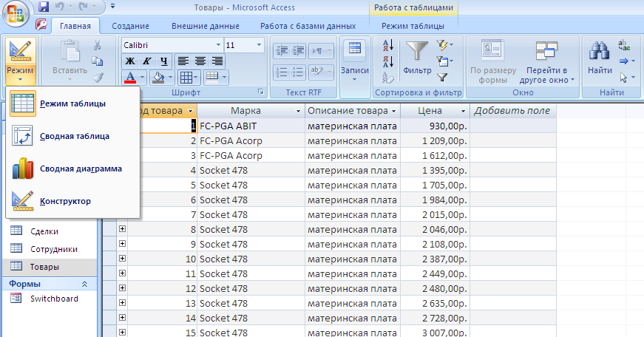
Task: Apply bold formatting (Ж)
Action: [x=130, y=61]
